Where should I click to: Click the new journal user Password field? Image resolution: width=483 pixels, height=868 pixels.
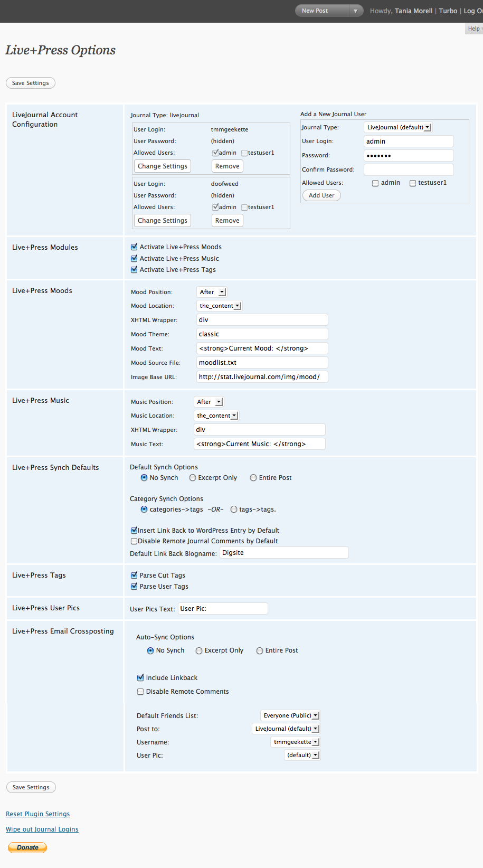click(409, 156)
